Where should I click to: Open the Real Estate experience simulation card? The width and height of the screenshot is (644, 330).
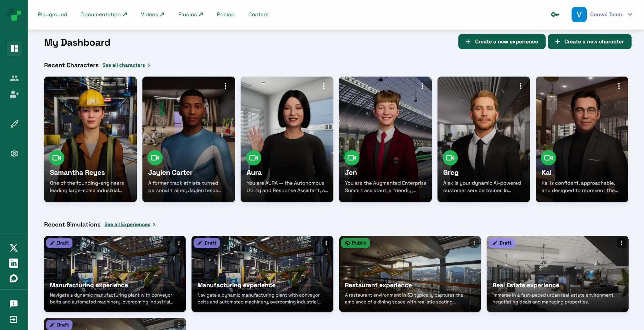[558, 274]
